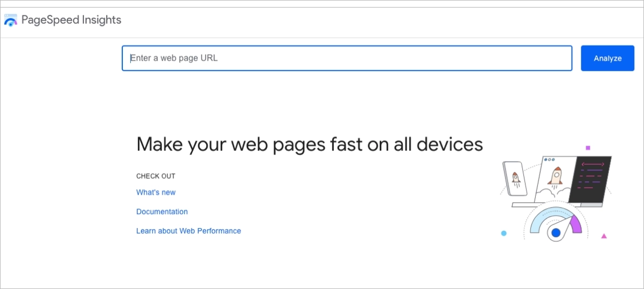Click the PageSpeed Insights logo icon
Image resolution: width=644 pixels, height=289 pixels.
(11, 21)
